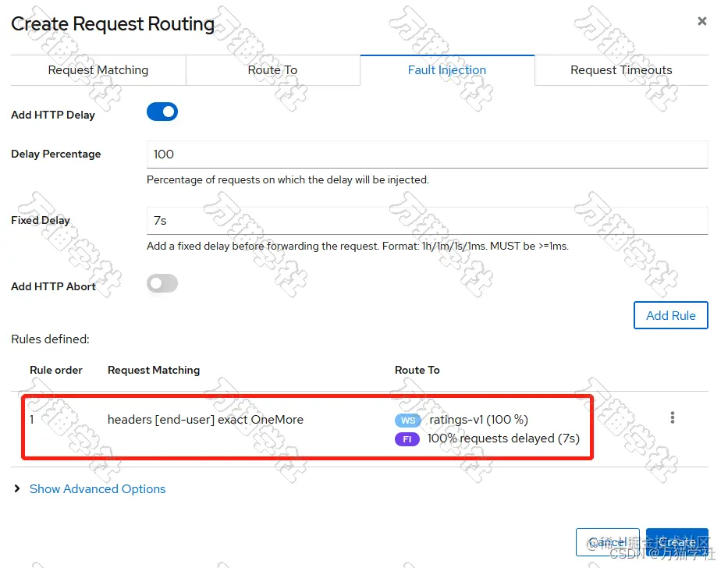The image size is (728, 568).
Task: Toggle the Add HTTP Delay switch off
Action: pos(162,112)
